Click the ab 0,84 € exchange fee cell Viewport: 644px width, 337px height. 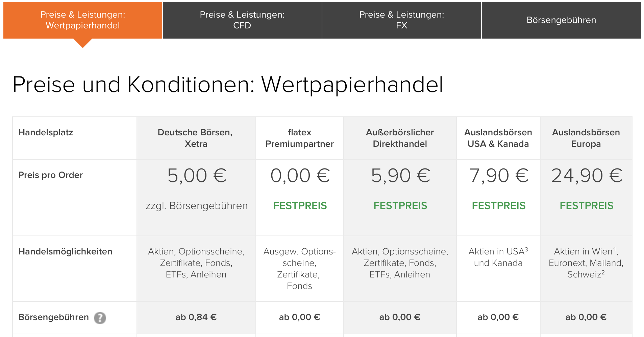point(196,317)
